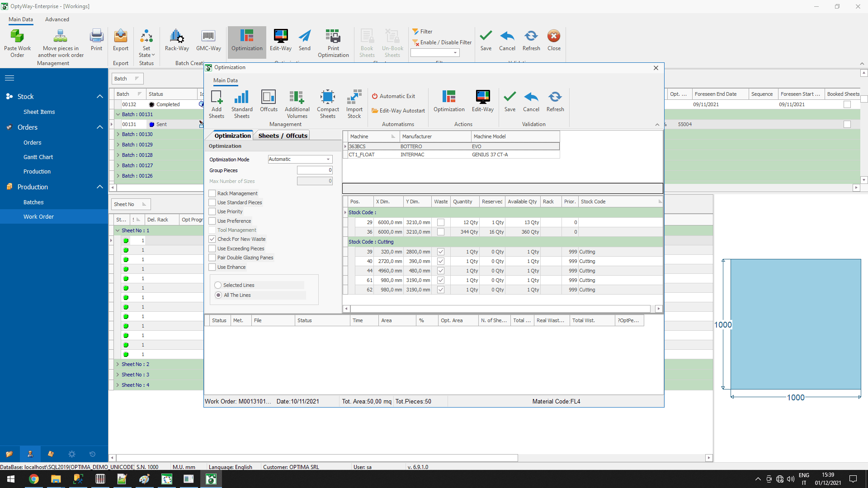The image size is (868, 488).
Task: Collapse the Stock sidebar section
Action: pyautogui.click(x=100, y=96)
